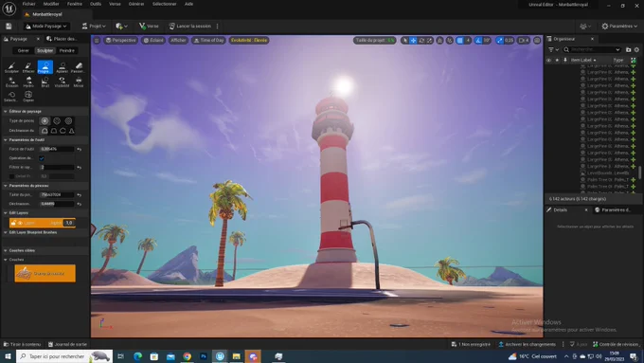Screen dimensions: 644x363
Task: Activate the rotate gizmo icon
Action: pyautogui.click(x=421, y=41)
